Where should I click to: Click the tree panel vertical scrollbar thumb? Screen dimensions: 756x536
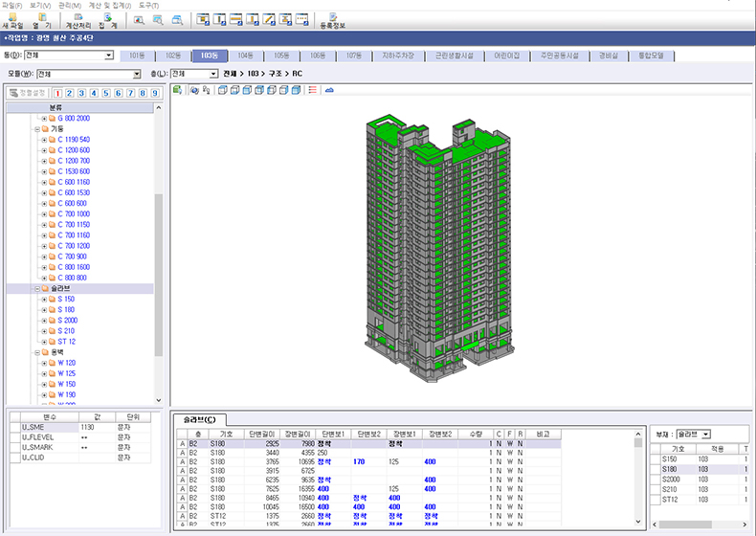coord(159,275)
